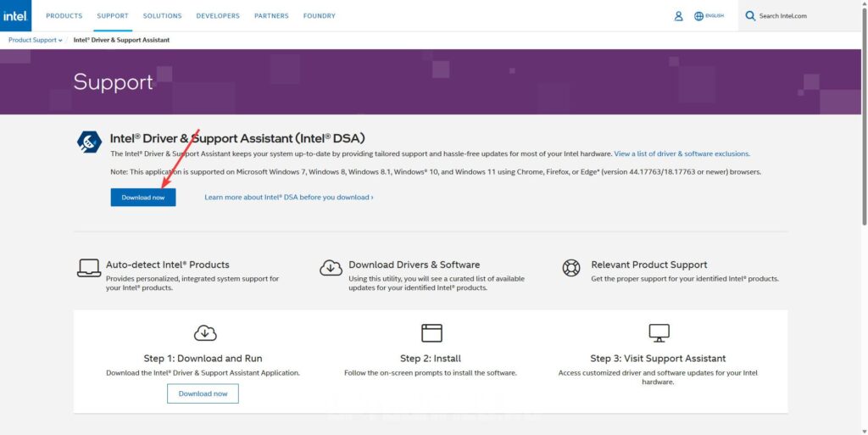868x435 pixels.
Task: Open the user account profile icon
Action: [678, 16]
